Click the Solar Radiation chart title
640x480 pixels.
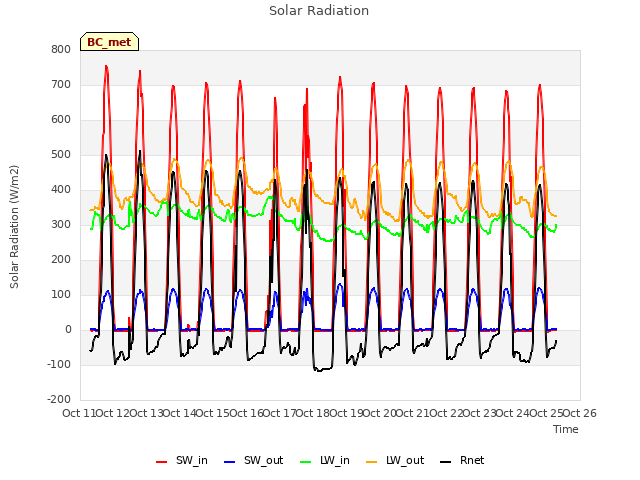tap(319, 11)
